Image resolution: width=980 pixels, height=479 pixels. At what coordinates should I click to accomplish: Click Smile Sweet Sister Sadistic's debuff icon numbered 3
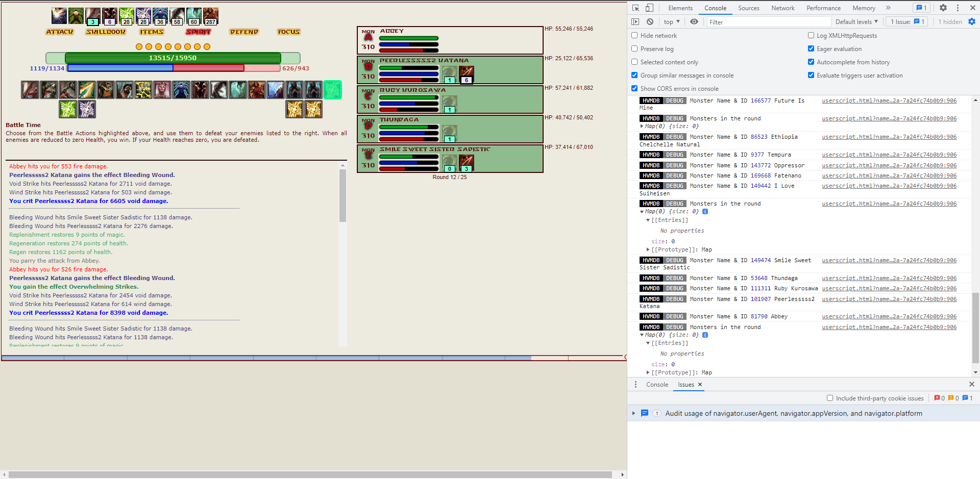tap(467, 163)
